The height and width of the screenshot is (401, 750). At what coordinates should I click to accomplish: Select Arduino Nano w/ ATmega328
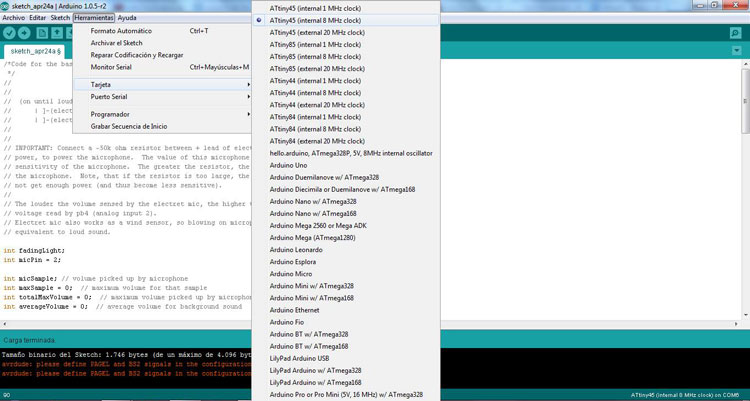point(345,201)
